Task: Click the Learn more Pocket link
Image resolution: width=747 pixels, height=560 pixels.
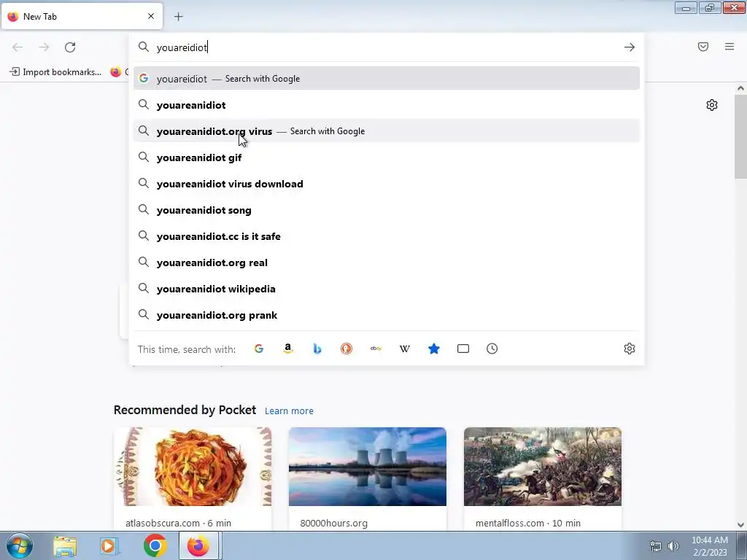Action: (x=289, y=411)
